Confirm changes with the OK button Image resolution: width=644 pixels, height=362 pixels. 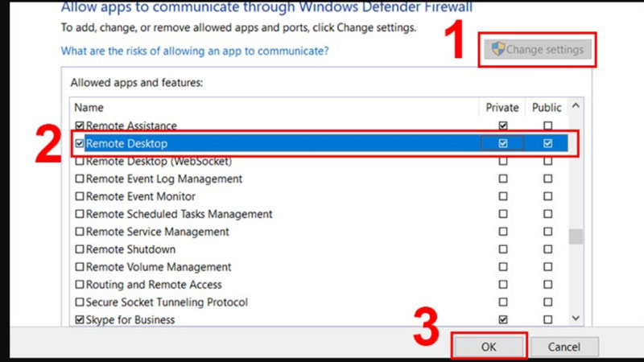point(490,347)
